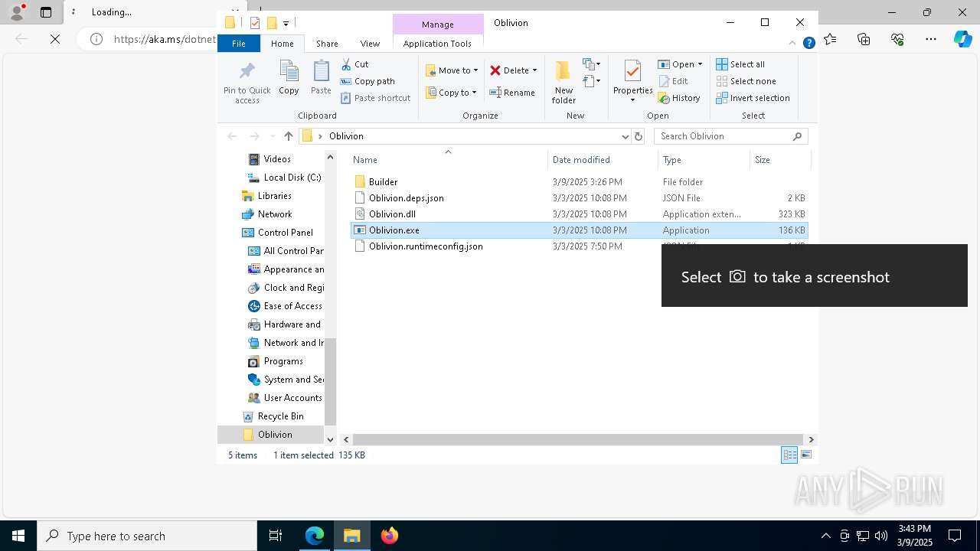Image resolution: width=980 pixels, height=551 pixels.
Task: Open Task View on taskbar
Action: tap(276, 536)
